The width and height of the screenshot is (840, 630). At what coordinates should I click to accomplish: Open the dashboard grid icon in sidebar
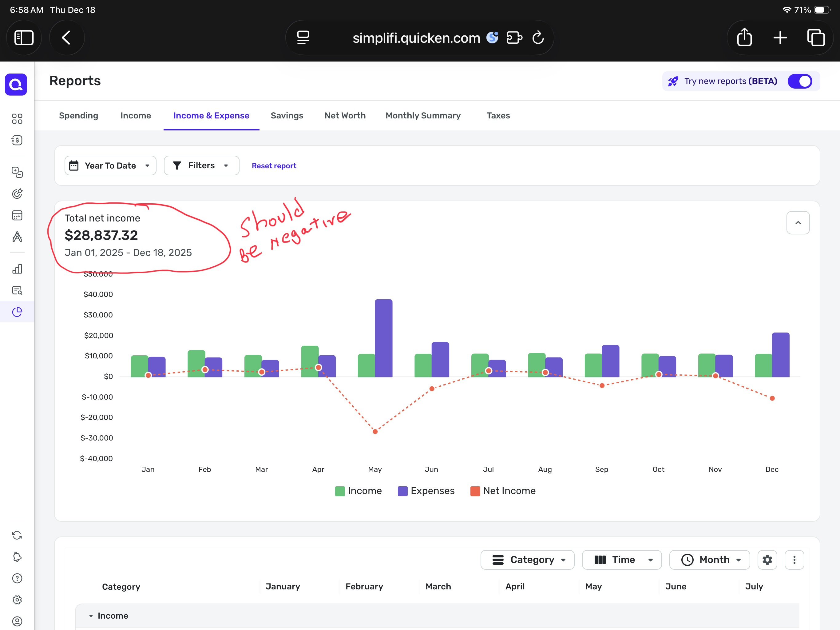(x=17, y=118)
